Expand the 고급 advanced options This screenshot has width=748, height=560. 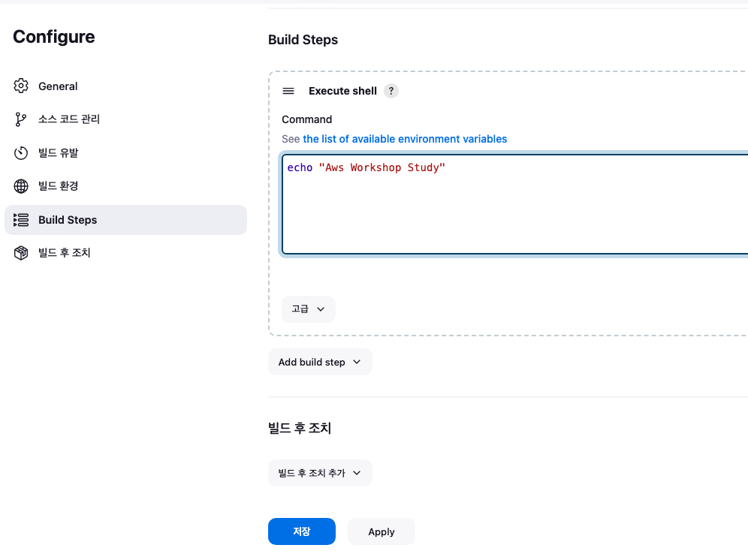click(x=308, y=309)
